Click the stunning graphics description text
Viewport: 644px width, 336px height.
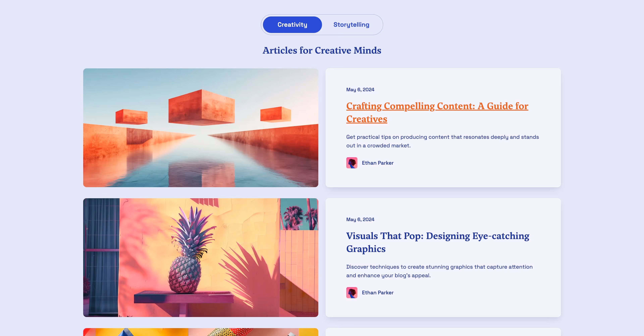pos(439,271)
